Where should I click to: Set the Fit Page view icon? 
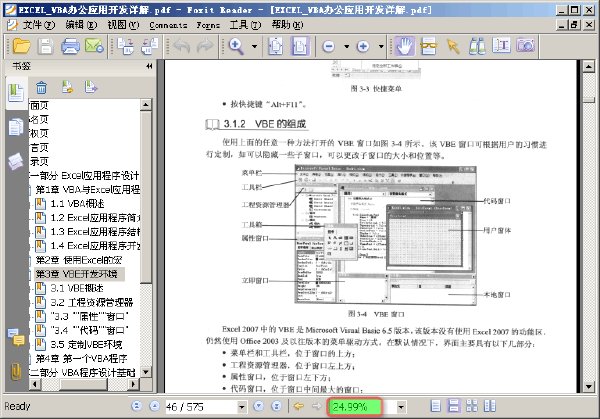[x=276, y=46]
